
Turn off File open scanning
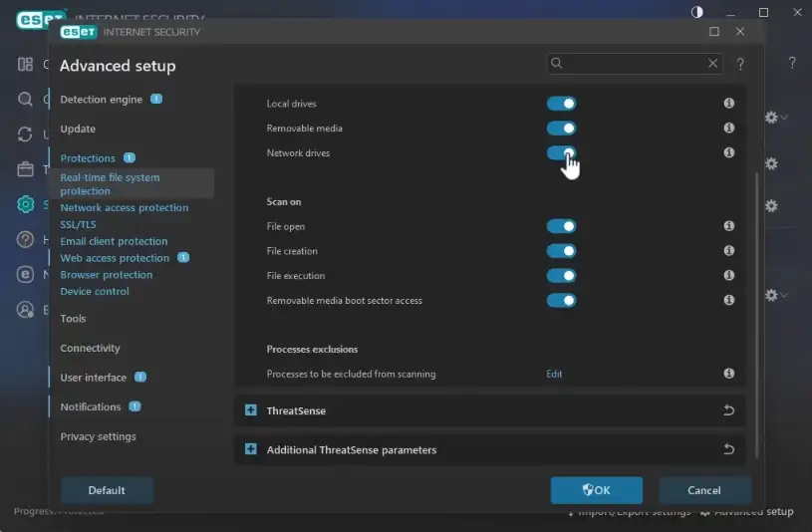[x=561, y=227]
